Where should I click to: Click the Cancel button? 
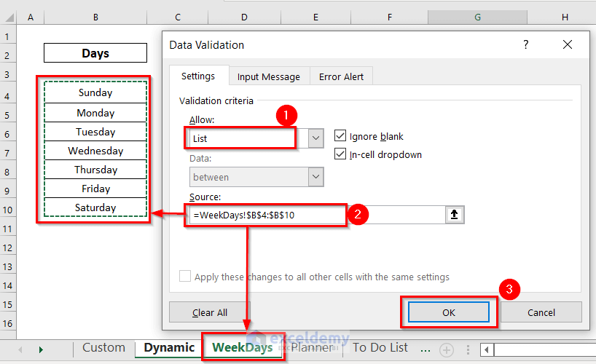click(x=541, y=312)
